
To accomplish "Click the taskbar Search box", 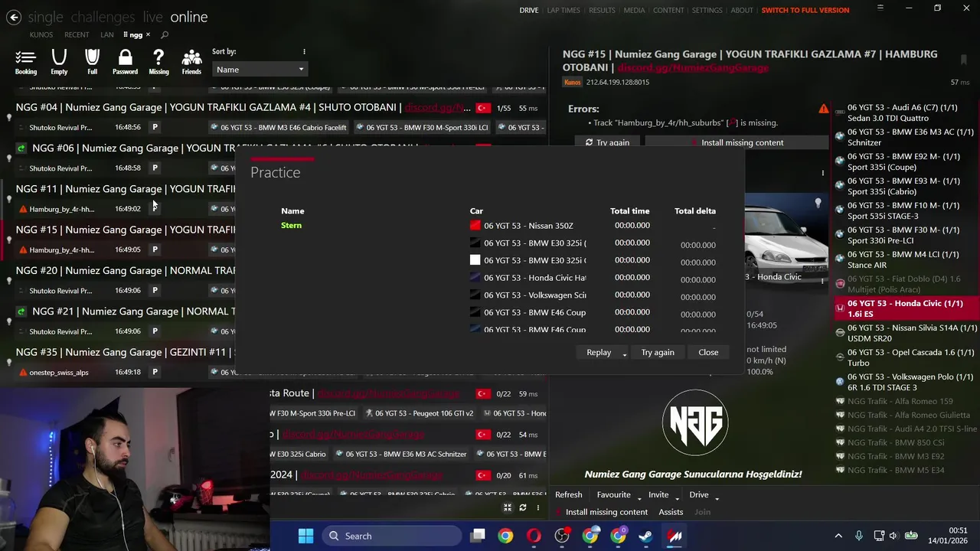I will point(392,536).
